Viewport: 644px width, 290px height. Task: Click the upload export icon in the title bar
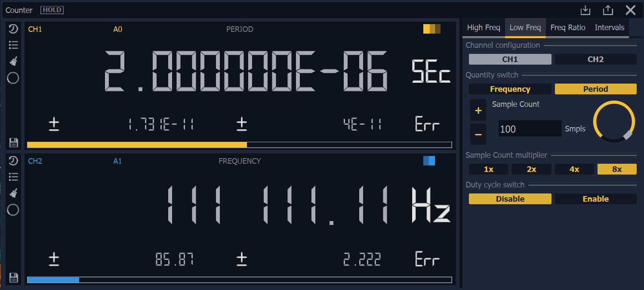pos(607,10)
